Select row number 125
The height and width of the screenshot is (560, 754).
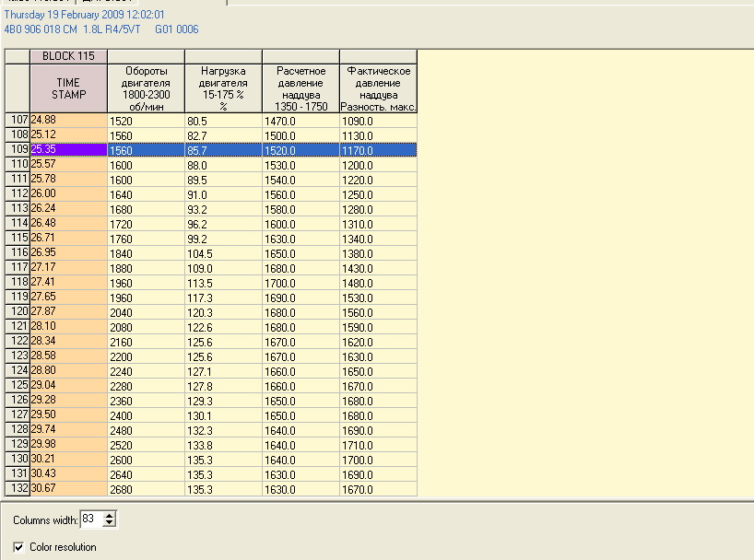coord(18,386)
